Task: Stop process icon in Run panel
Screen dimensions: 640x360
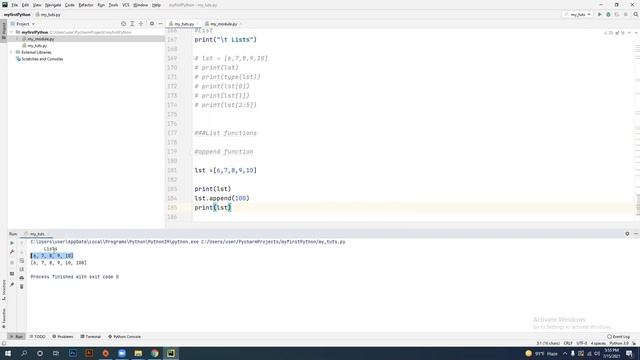Action: (x=12, y=262)
